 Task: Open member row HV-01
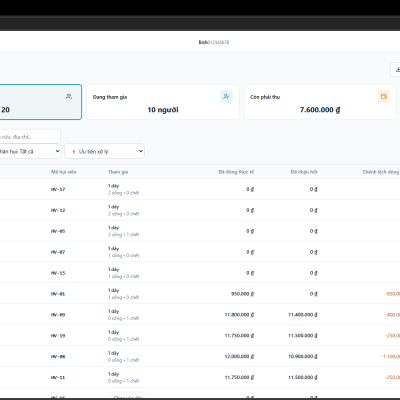pos(200,294)
